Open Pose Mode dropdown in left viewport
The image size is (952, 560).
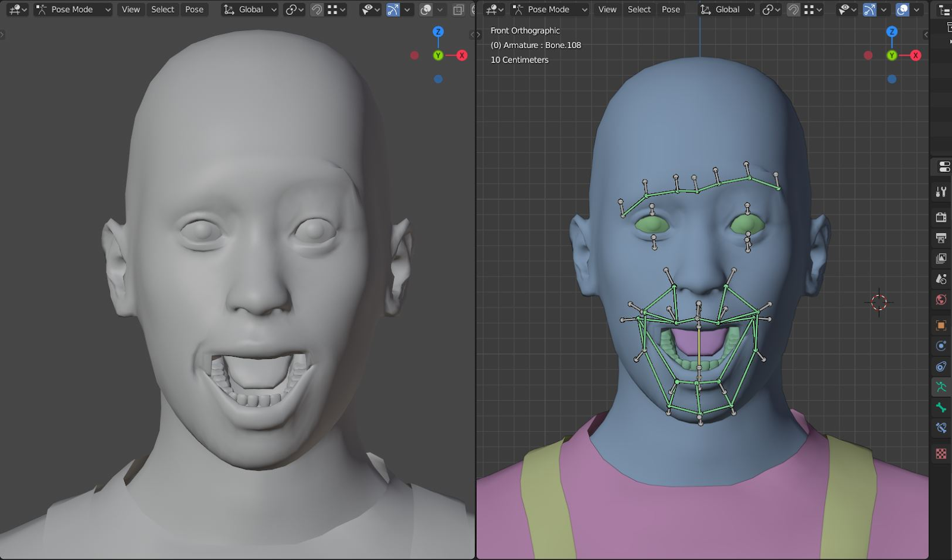point(73,10)
